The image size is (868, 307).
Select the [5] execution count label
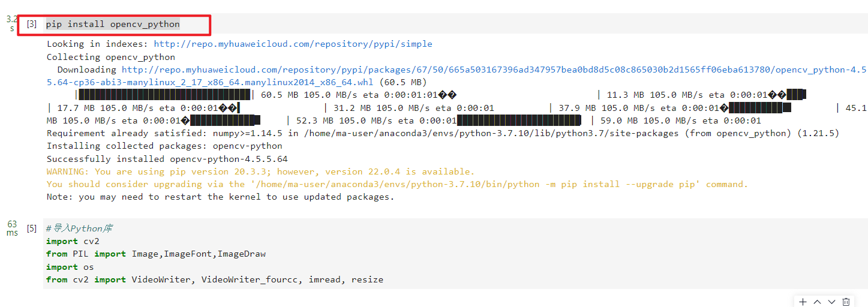tap(32, 228)
